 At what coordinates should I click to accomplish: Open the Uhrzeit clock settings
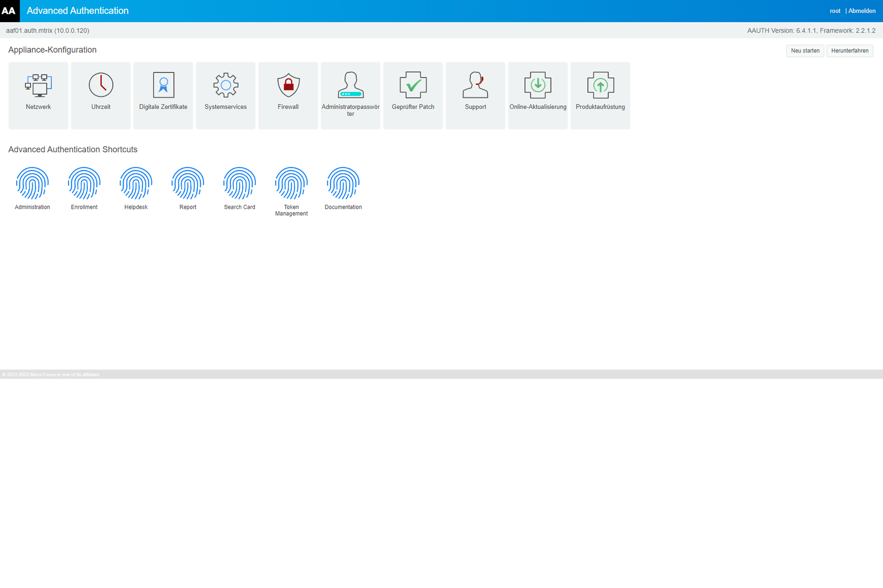click(101, 95)
